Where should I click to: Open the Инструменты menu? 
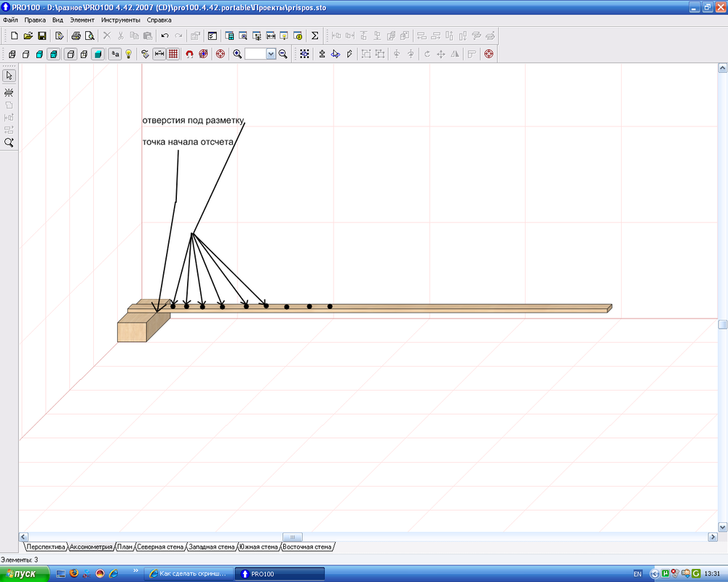(121, 20)
